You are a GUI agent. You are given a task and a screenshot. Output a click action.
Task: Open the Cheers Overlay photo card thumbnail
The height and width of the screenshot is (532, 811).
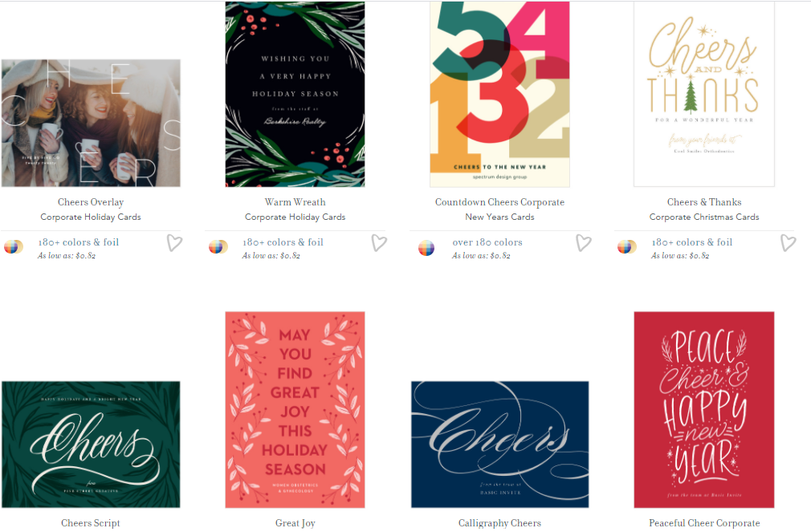(91, 123)
